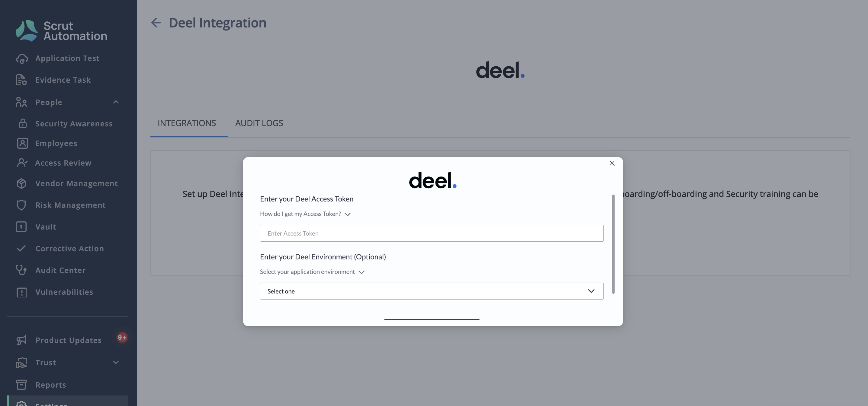Click the Vendor Management cube icon
This screenshot has height=406, width=868.
[x=21, y=183]
